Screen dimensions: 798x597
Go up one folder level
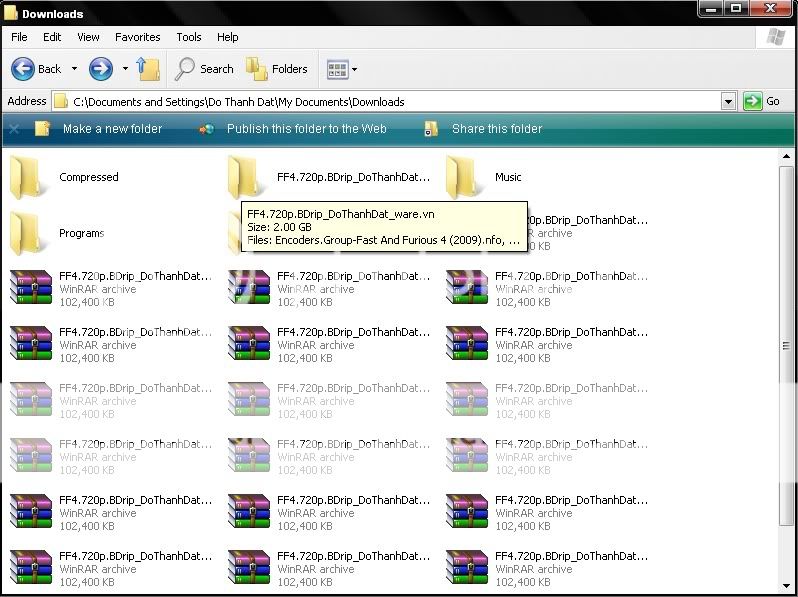coord(148,69)
